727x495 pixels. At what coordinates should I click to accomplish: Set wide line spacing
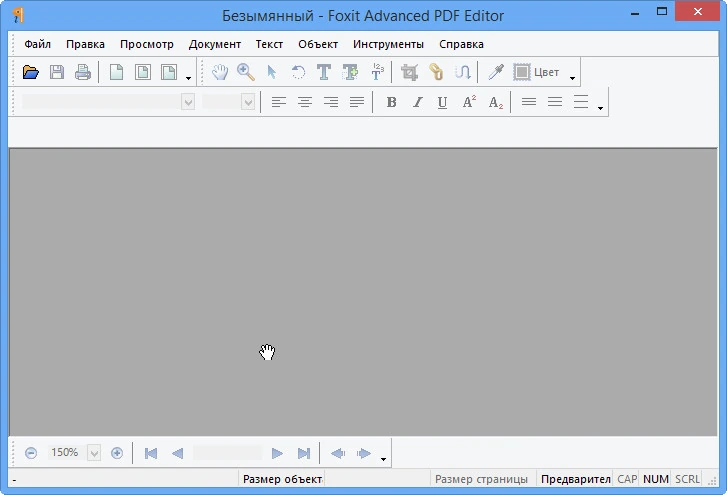(580, 102)
